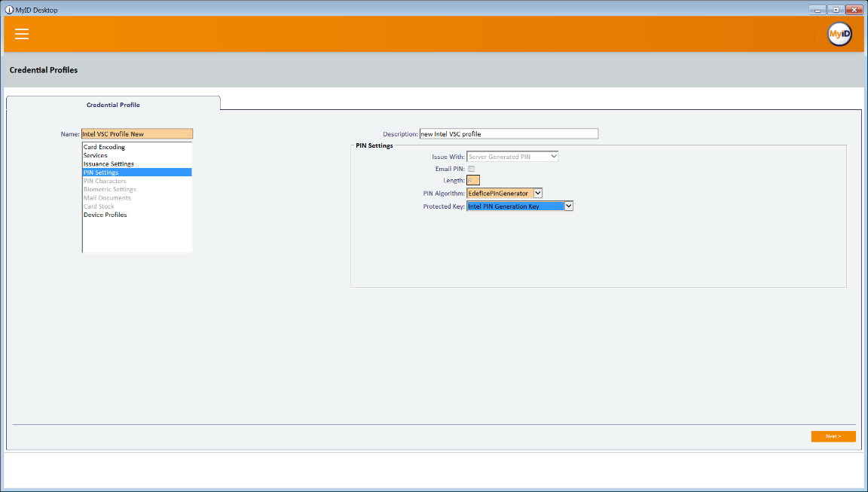Select Card Stock in the list
Viewport: 868px width, 492px height.
coord(136,206)
